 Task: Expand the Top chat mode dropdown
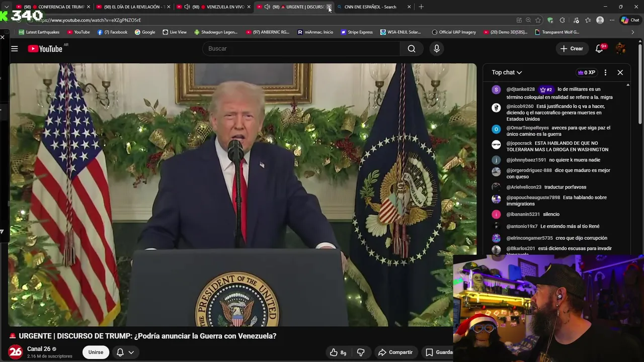[507, 72]
